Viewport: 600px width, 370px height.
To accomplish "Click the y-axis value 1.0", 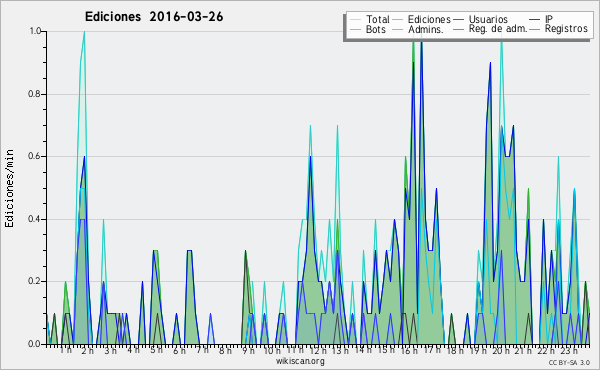I will point(35,31).
